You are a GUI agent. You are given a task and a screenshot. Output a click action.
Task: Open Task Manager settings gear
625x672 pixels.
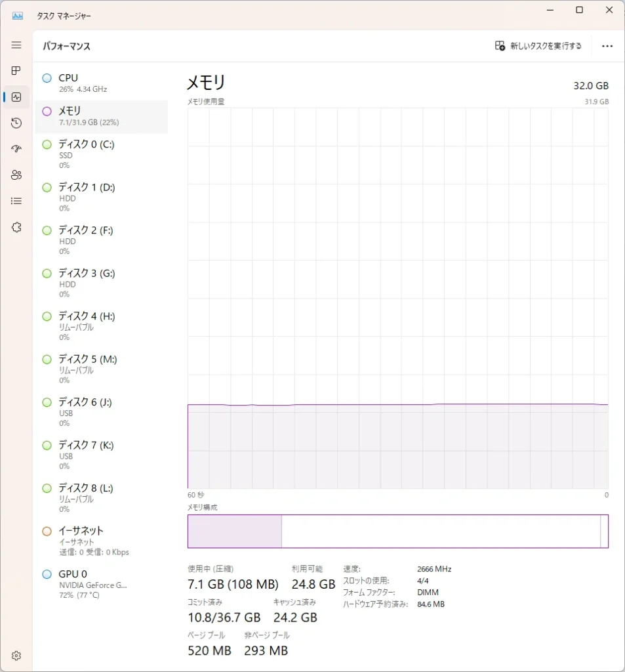point(16,656)
